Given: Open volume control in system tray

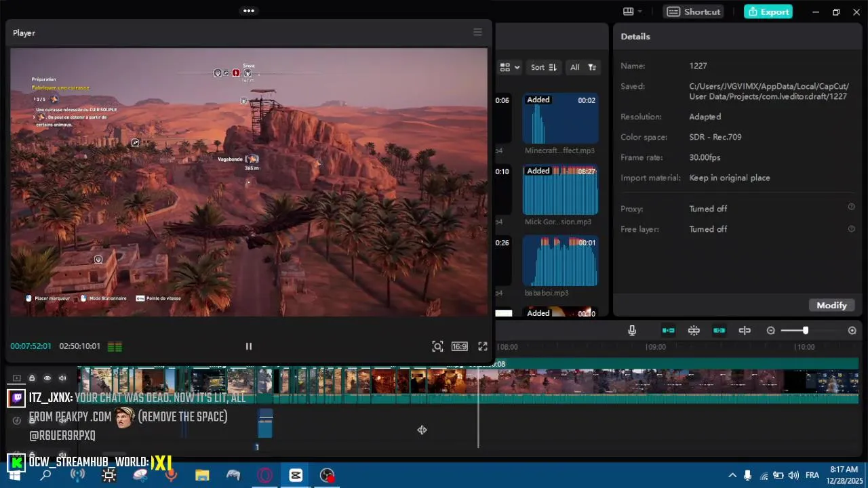Looking at the screenshot, I should 793,475.
